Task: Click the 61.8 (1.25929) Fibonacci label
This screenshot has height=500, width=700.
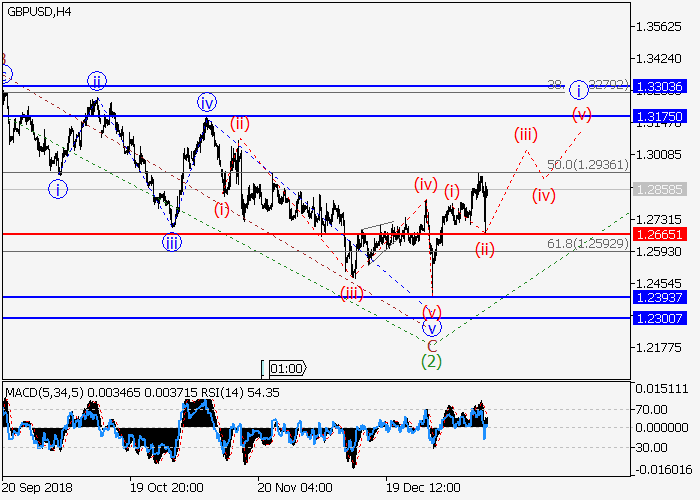Action: 586,242
